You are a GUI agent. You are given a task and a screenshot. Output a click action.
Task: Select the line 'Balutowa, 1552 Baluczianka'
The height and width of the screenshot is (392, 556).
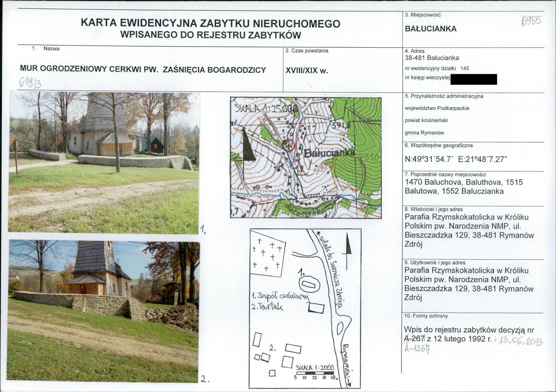click(454, 191)
